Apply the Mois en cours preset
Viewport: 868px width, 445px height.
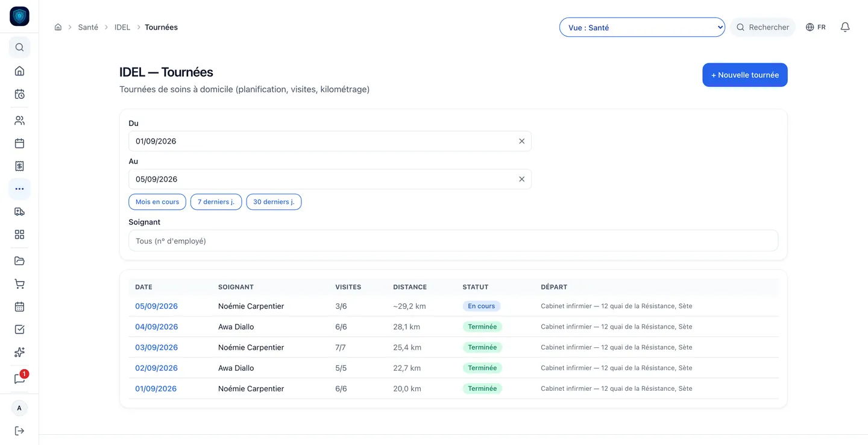coord(157,202)
